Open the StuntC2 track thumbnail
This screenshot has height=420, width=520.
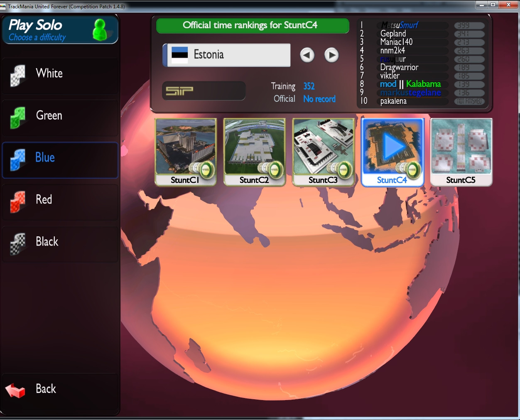[254, 152]
